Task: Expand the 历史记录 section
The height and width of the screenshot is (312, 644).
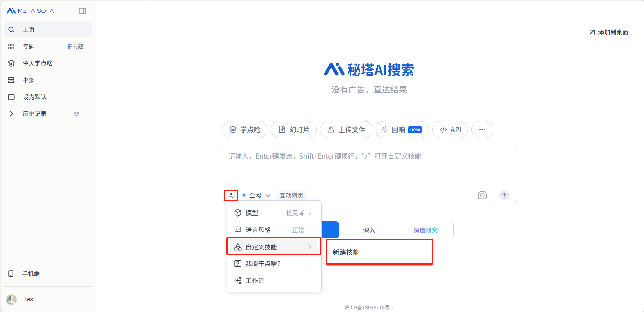Action: 11,114
